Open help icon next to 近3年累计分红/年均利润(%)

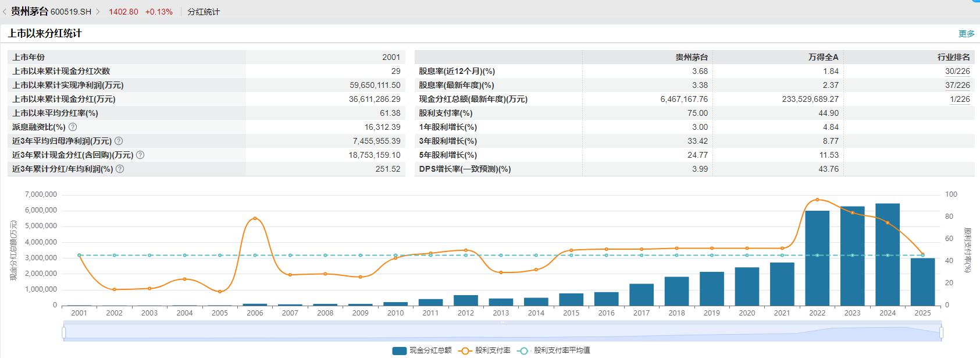pyautogui.click(x=120, y=169)
